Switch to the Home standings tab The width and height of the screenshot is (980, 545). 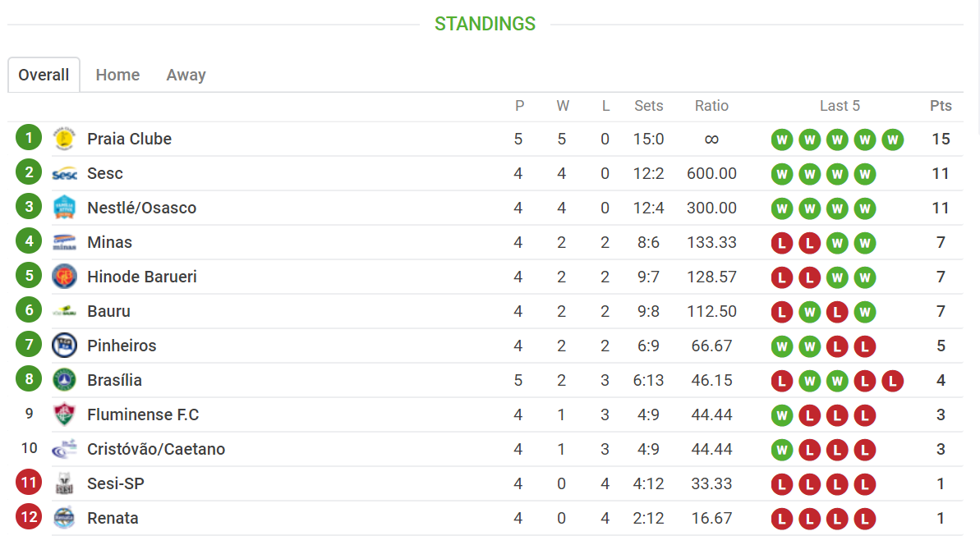[117, 75]
